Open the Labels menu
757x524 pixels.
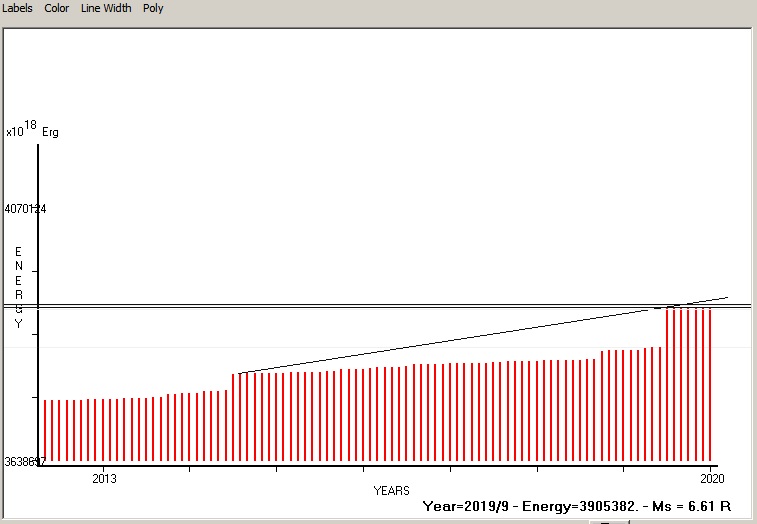click(17, 8)
